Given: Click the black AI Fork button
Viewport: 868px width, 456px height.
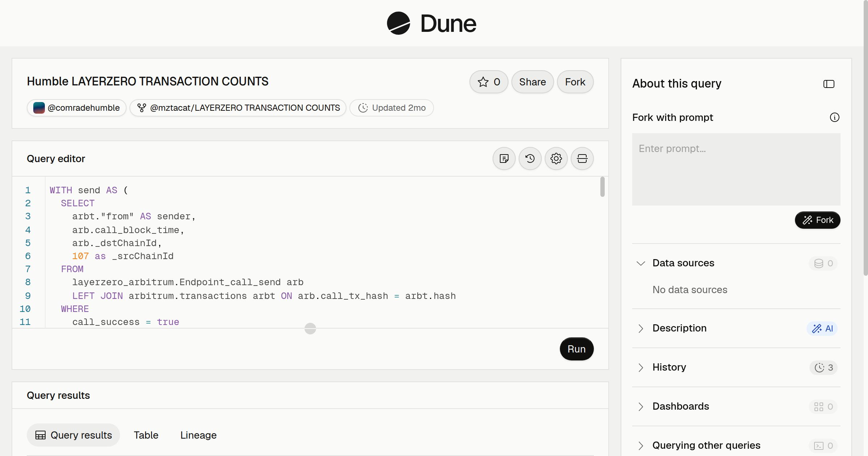Looking at the screenshot, I should (818, 220).
